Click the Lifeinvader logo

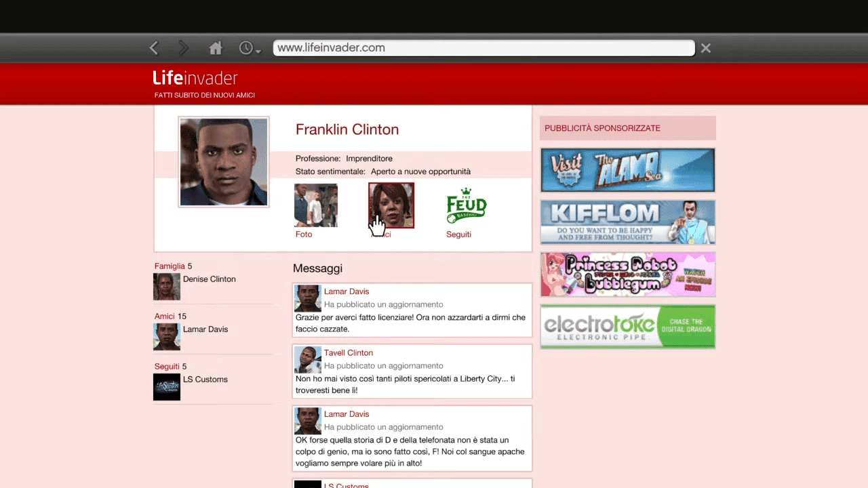click(x=195, y=78)
